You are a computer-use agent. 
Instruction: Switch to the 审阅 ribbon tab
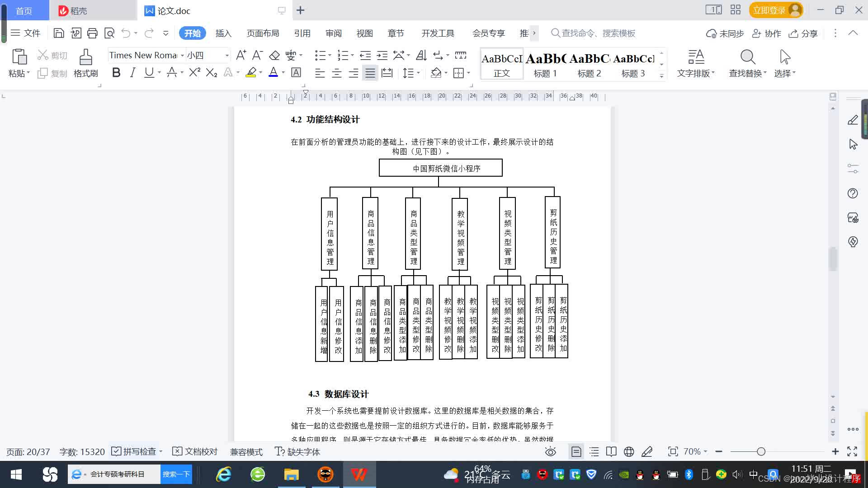click(333, 33)
